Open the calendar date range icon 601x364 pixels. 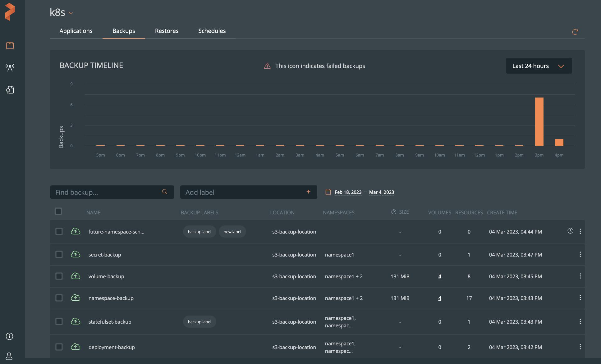(x=328, y=192)
